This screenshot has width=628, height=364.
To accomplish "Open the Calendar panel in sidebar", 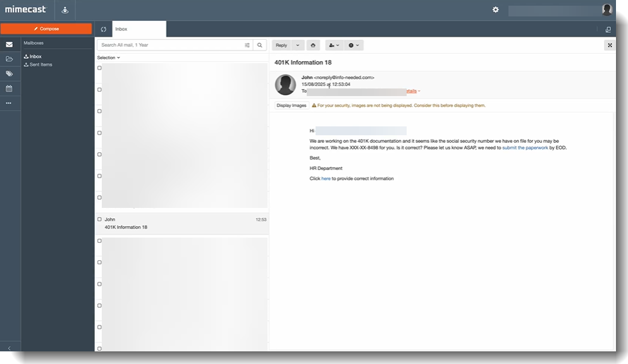I will coord(9,88).
